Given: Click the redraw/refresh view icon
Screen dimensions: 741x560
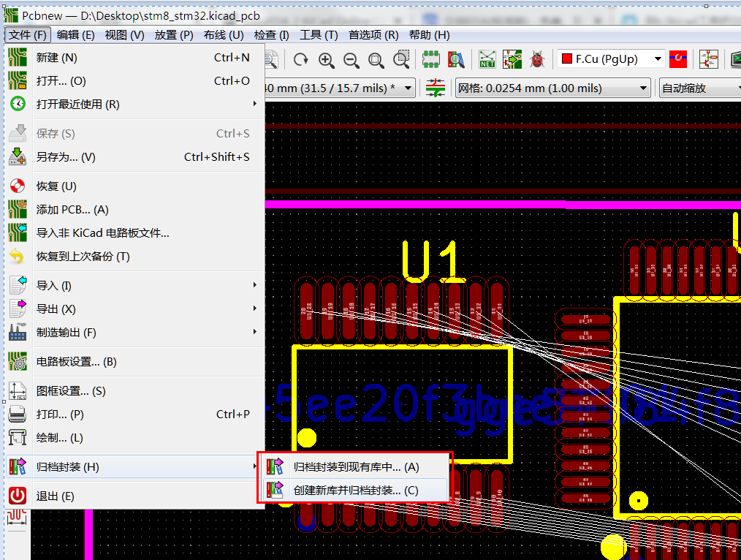Looking at the screenshot, I should pos(301,59).
